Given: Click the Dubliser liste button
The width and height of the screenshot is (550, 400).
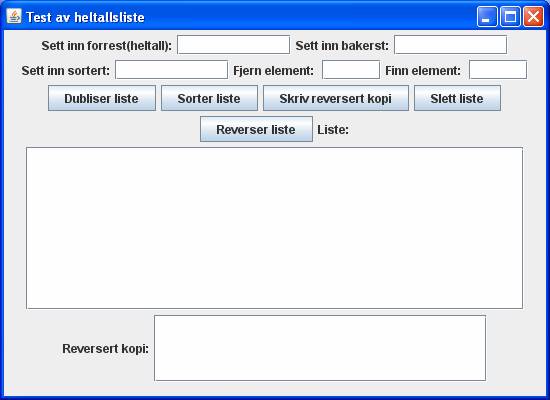Looking at the screenshot, I should [102, 98].
